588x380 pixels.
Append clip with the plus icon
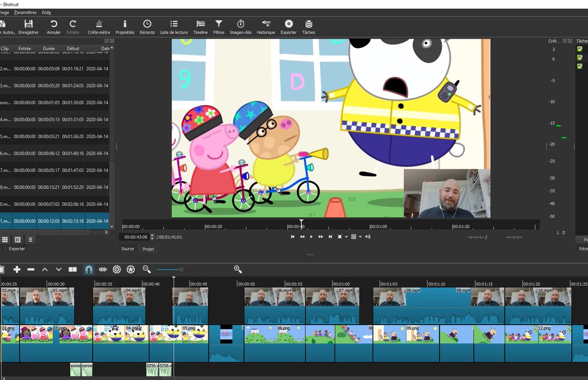pos(17,269)
